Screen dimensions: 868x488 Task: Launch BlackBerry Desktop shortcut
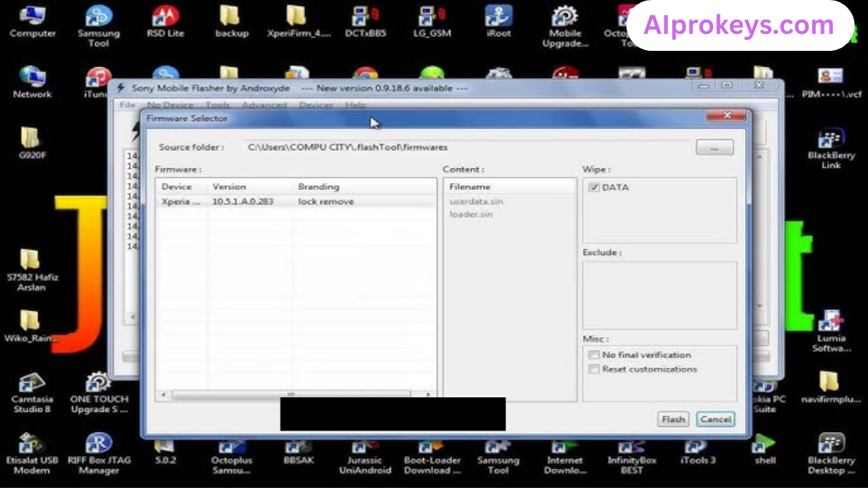click(831, 454)
